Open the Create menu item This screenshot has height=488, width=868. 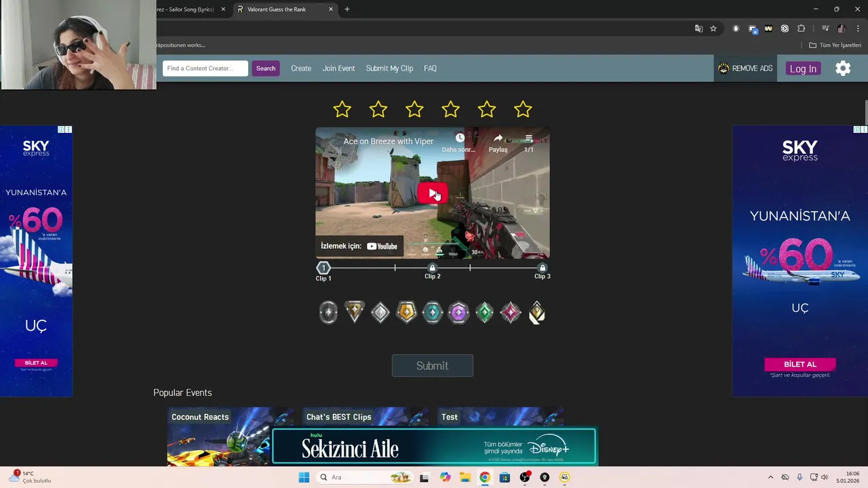point(301,68)
